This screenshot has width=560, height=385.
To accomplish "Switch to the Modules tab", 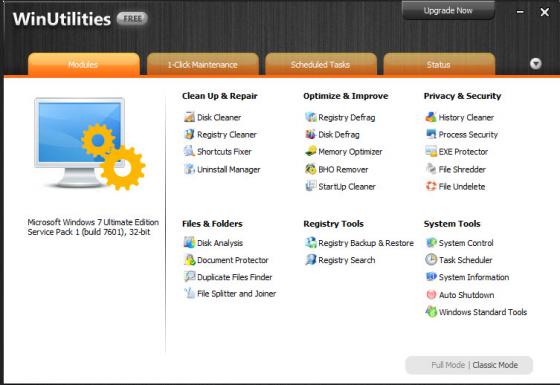I will [x=84, y=64].
